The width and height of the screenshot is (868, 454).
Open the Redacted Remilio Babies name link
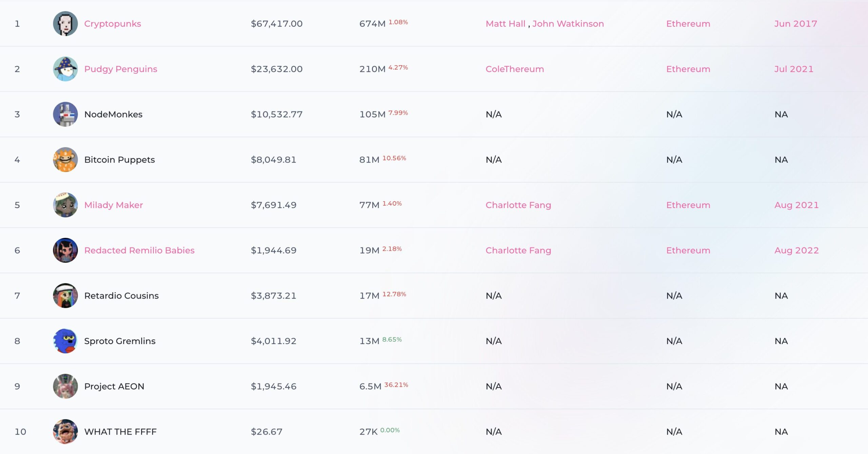pyautogui.click(x=139, y=250)
